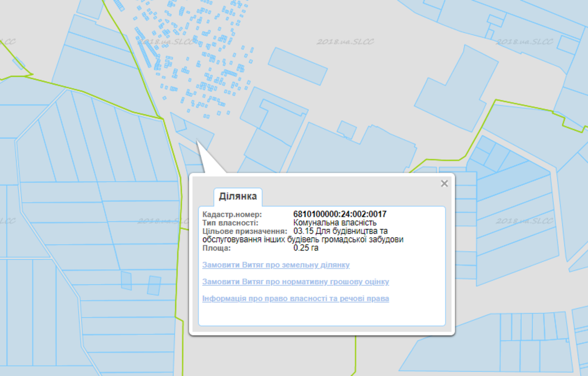Viewport: 588px width, 376px height.
Task: Click the cadastral number 6810100000:24:002:0017
Action: pyautogui.click(x=340, y=214)
